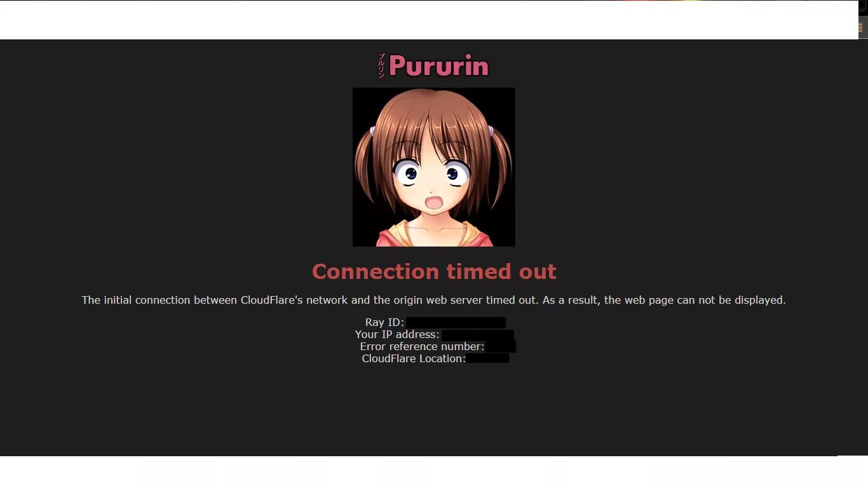Click the 'Connection timed out' heading
The image size is (868, 488).
434,271
